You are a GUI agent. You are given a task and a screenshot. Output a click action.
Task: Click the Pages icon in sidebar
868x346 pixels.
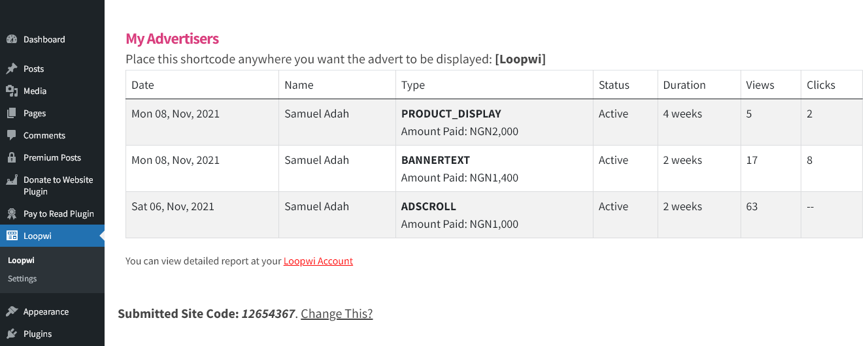12,113
